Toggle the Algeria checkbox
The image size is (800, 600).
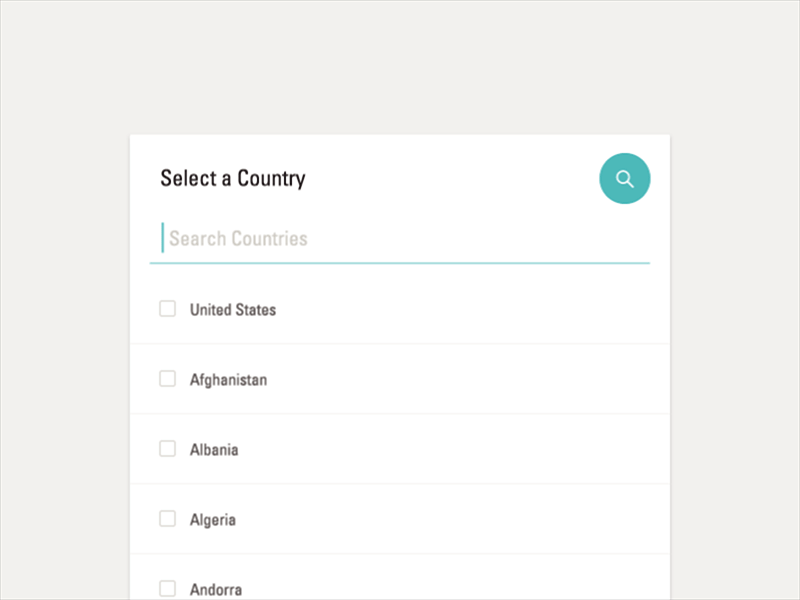[168, 519]
